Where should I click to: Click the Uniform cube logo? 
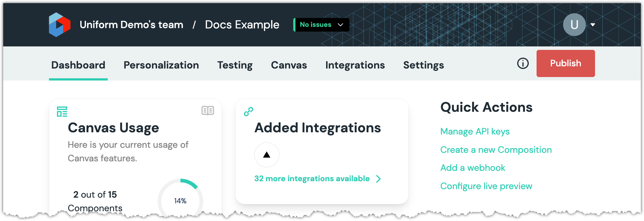[59, 25]
